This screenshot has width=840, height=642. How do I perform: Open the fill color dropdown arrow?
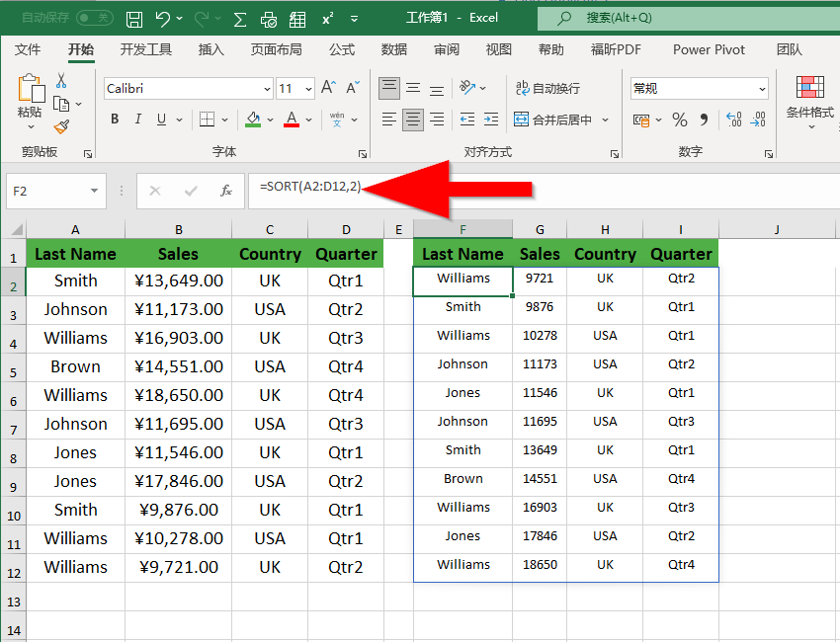click(x=270, y=120)
